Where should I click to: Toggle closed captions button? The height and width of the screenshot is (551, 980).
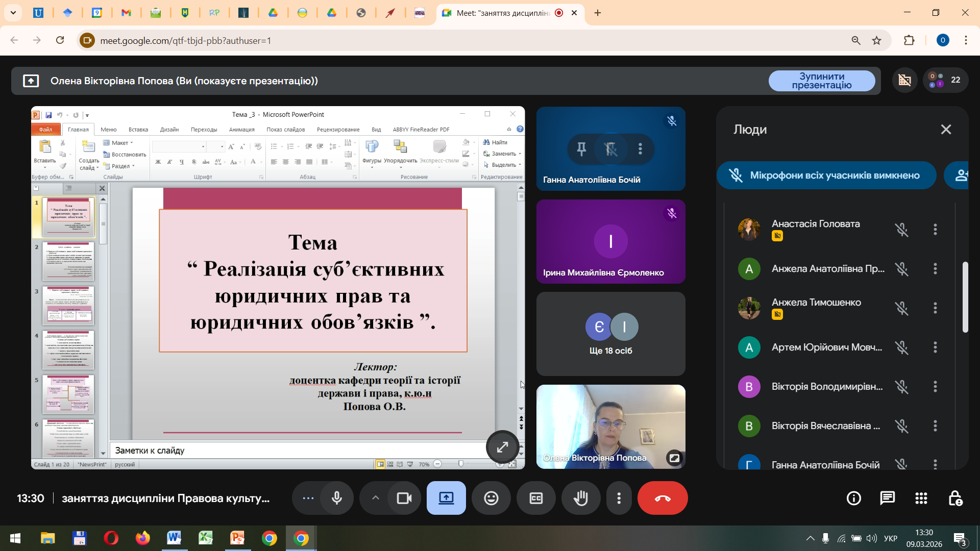tap(536, 498)
